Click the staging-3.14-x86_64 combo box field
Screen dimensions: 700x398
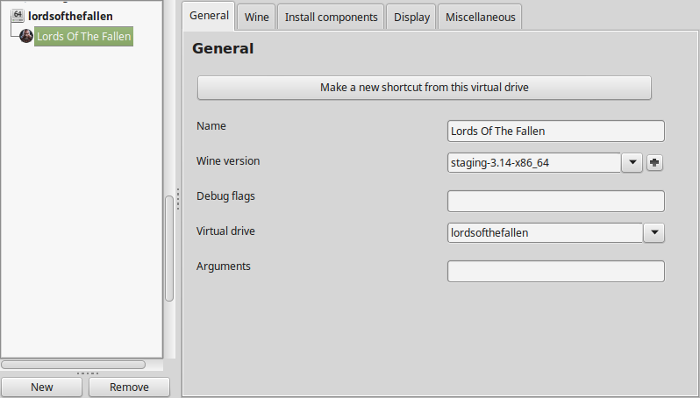(534, 162)
